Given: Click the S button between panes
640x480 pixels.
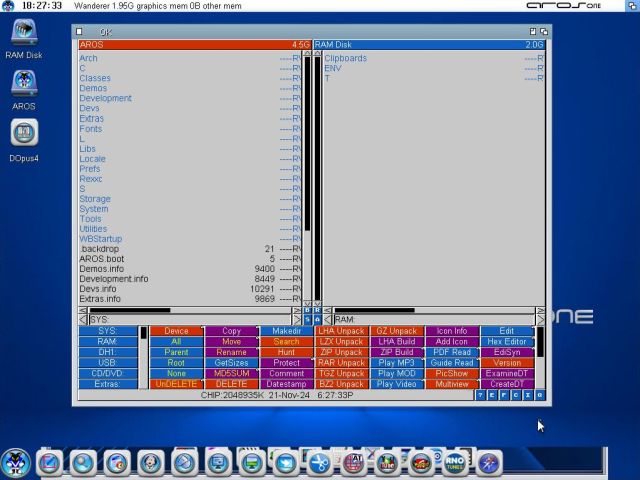Looking at the screenshot, I should [x=308, y=320].
